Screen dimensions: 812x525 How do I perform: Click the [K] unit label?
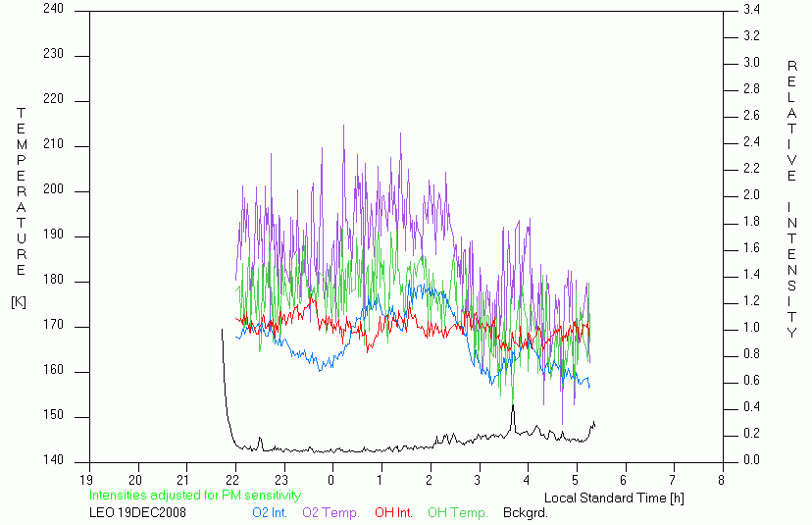click(19, 302)
